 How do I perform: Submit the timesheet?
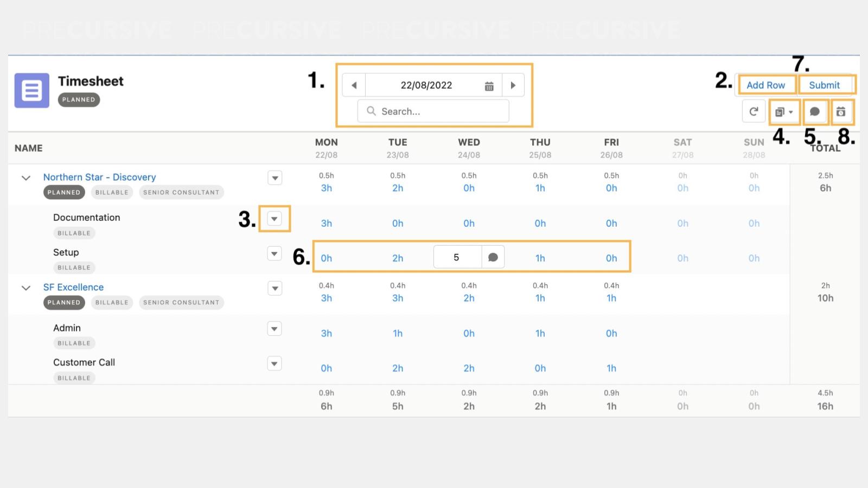click(x=824, y=85)
